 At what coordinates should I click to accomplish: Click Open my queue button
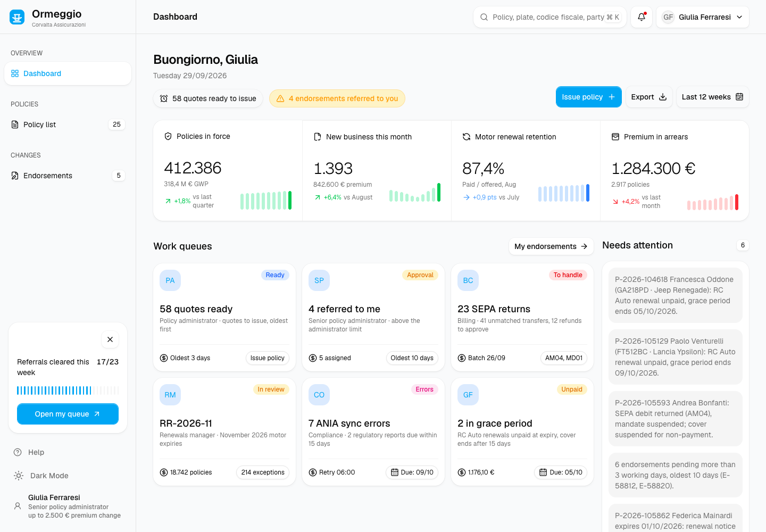coord(68,414)
